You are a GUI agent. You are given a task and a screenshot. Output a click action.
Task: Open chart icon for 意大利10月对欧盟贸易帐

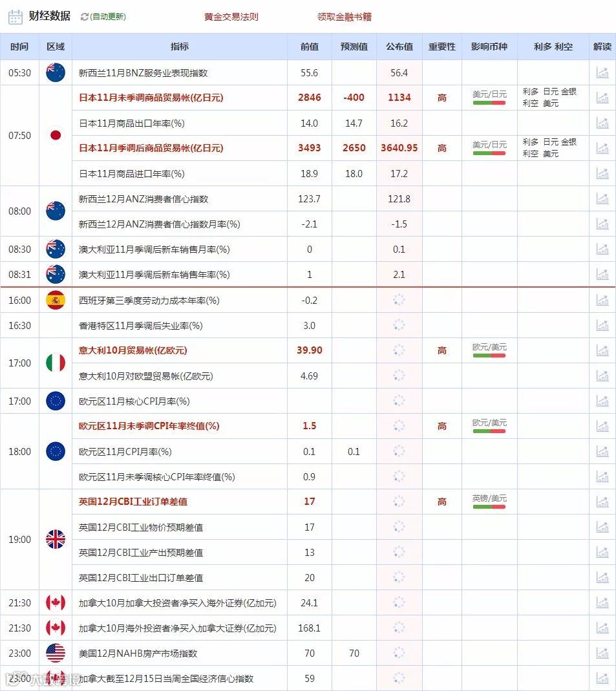(602, 376)
